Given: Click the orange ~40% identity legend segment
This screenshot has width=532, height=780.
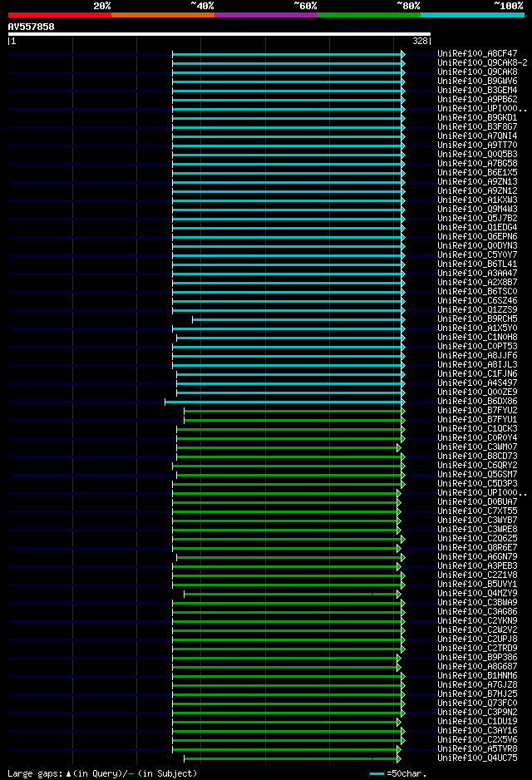Looking at the screenshot, I should click(x=163, y=15).
